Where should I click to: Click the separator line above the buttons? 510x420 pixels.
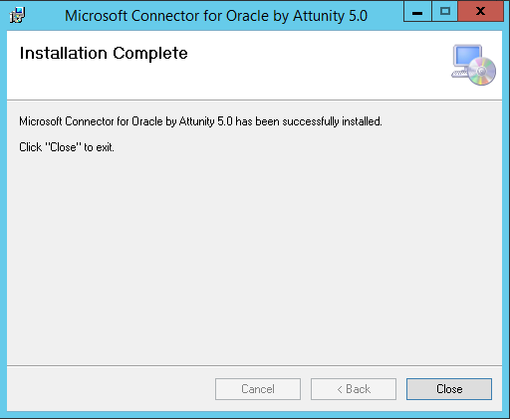point(254,365)
